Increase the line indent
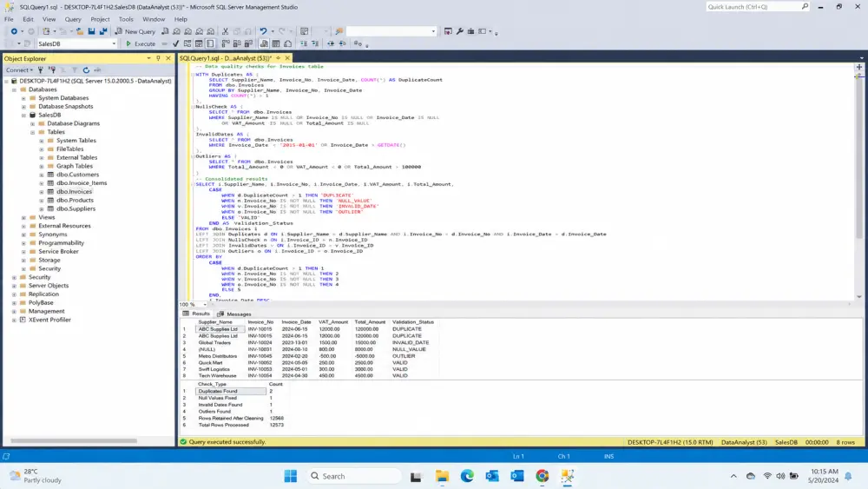The height and width of the screenshot is (489, 868). pos(342,43)
